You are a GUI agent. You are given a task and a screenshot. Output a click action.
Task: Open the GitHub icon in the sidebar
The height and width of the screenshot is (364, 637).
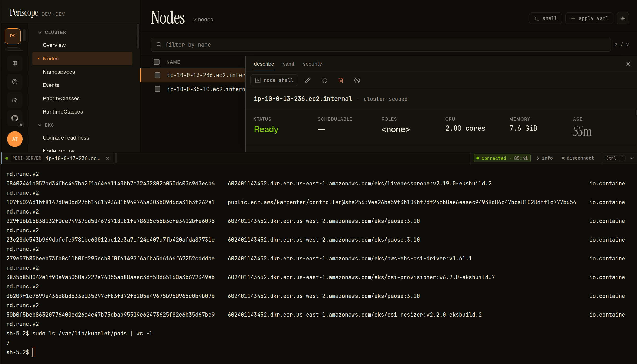pos(15,118)
